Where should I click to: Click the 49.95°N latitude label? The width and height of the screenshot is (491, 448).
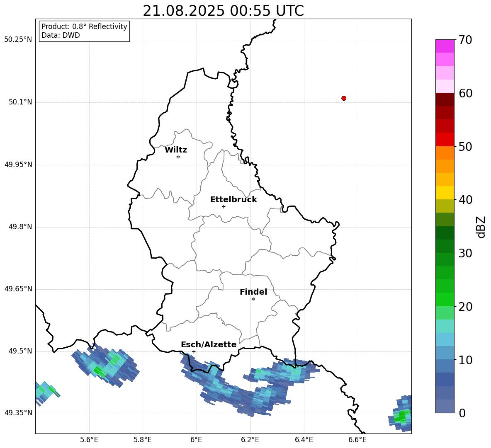point(18,165)
